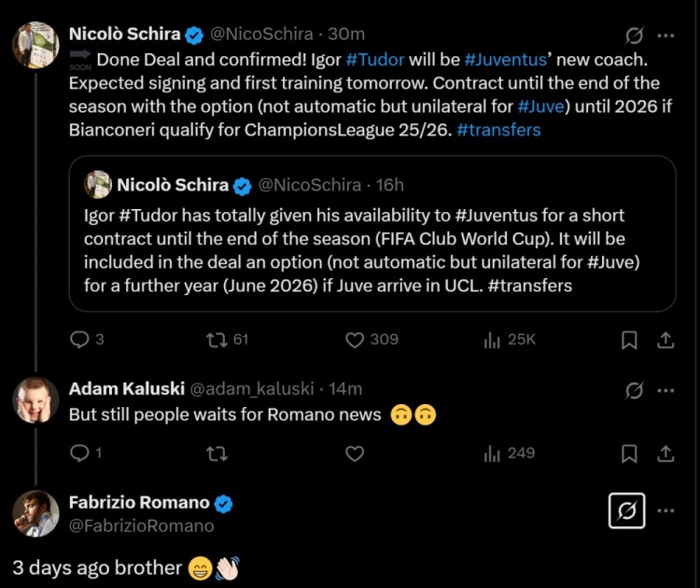Screen dimensions: 700x588
Task: Bookmark Adam Kaluski's reply
Action: pyautogui.click(x=630, y=454)
